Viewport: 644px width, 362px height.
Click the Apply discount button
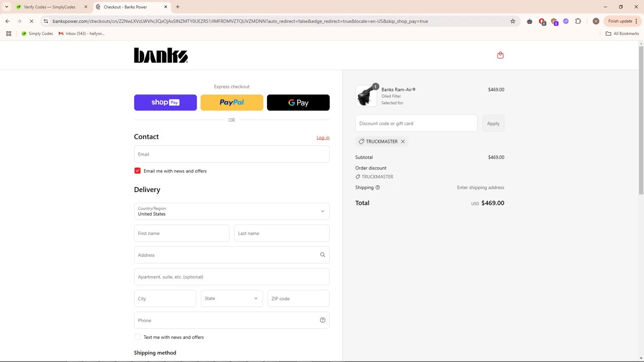point(493,123)
